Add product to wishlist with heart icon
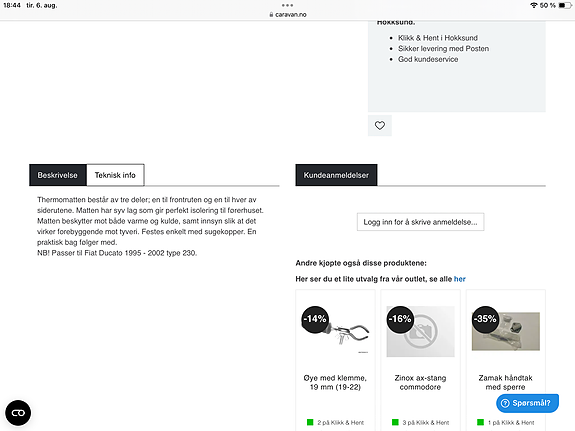The height and width of the screenshot is (431, 575). [380, 125]
